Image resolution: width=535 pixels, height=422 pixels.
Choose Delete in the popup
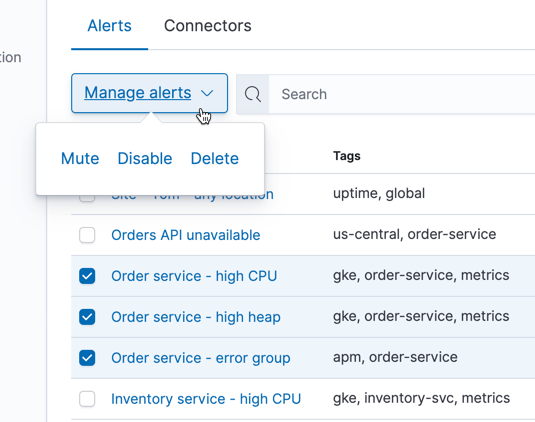pyautogui.click(x=215, y=159)
